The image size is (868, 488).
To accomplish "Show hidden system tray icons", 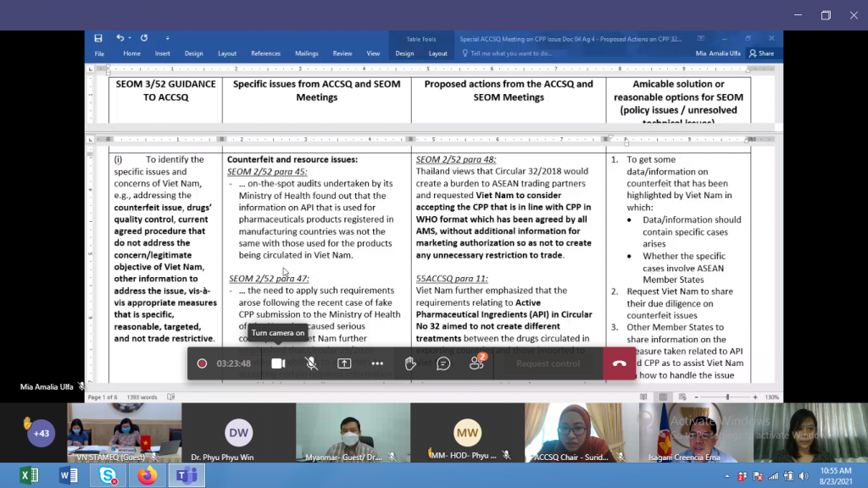I will [x=726, y=476].
